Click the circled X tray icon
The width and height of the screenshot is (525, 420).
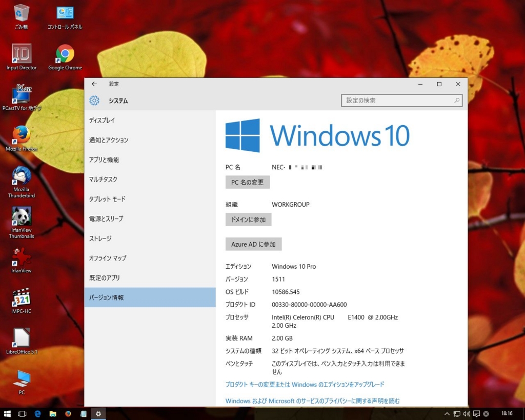pyautogui.click(x=486, y=414)
